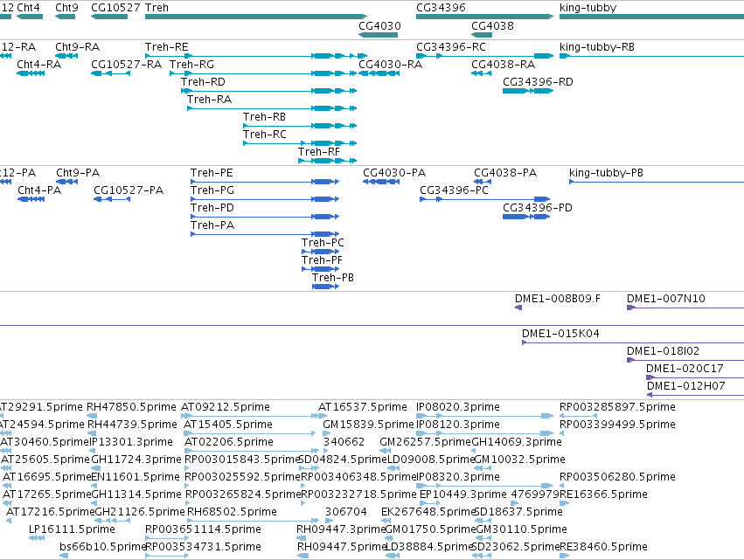744x560 pixels.
Task: Select the DME1-008B09.F clone
Action: coord(518,308)
